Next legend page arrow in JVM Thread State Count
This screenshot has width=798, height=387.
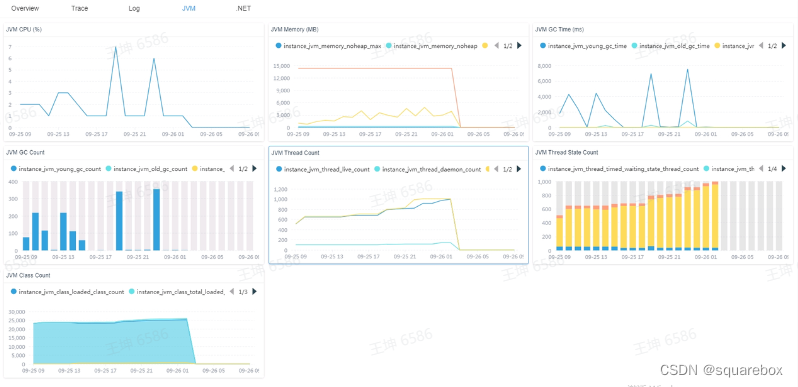784,169
